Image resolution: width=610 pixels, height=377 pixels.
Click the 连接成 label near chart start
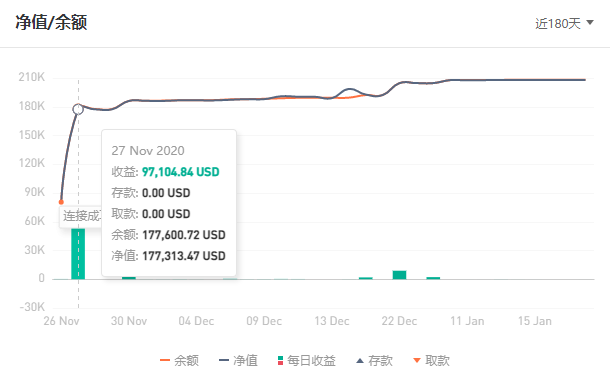click(81, 216)
